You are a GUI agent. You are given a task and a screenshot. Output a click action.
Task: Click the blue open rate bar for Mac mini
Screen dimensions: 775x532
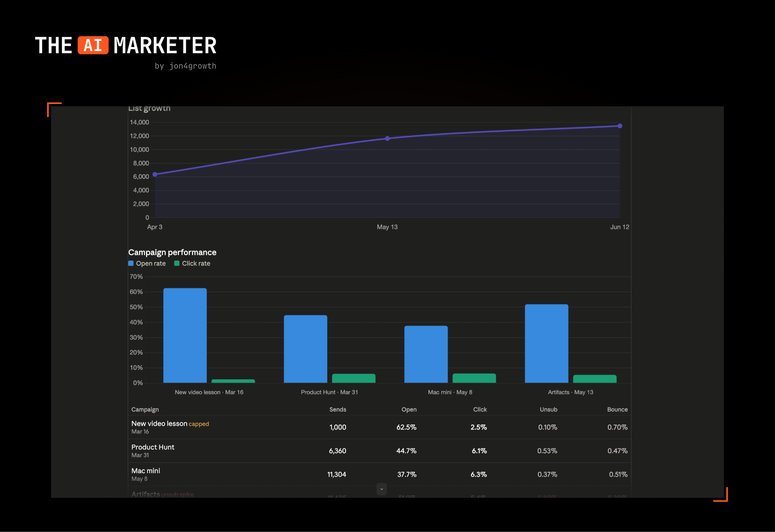pyautogui.click(x=426, y=354)
